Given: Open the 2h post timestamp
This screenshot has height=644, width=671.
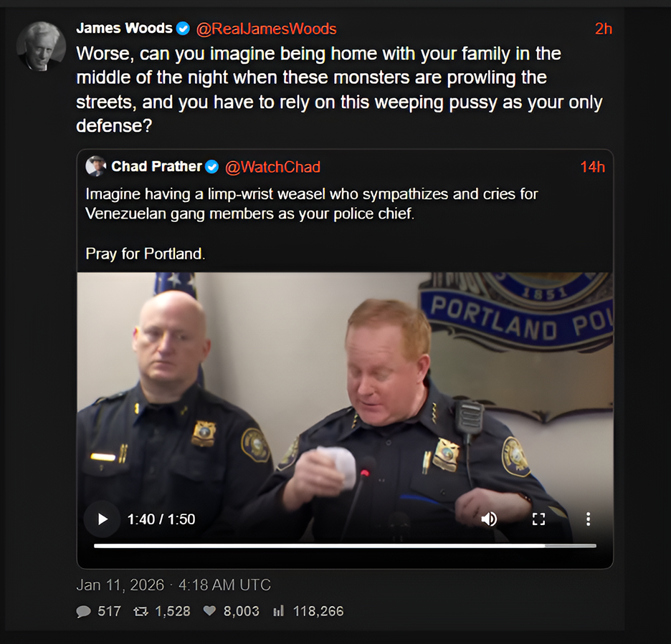Looking at the screenshot, I should (x=604, y=29).
